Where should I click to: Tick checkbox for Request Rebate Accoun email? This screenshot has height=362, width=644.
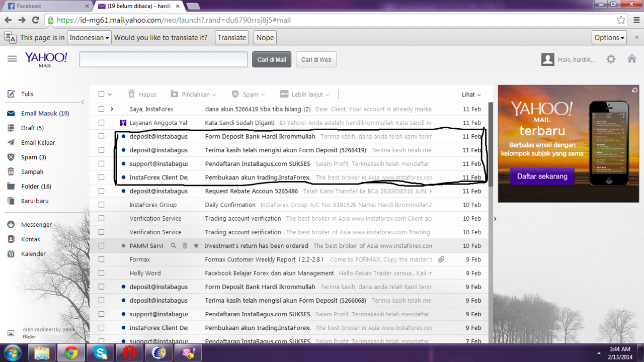tap(102, 191)
